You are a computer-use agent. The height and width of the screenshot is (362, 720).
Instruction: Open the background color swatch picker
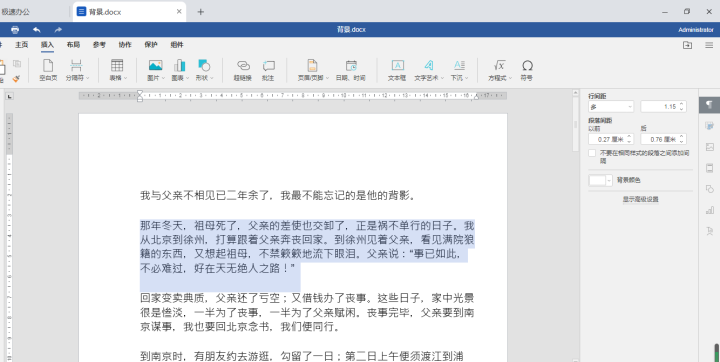click(x=601, y=180)
